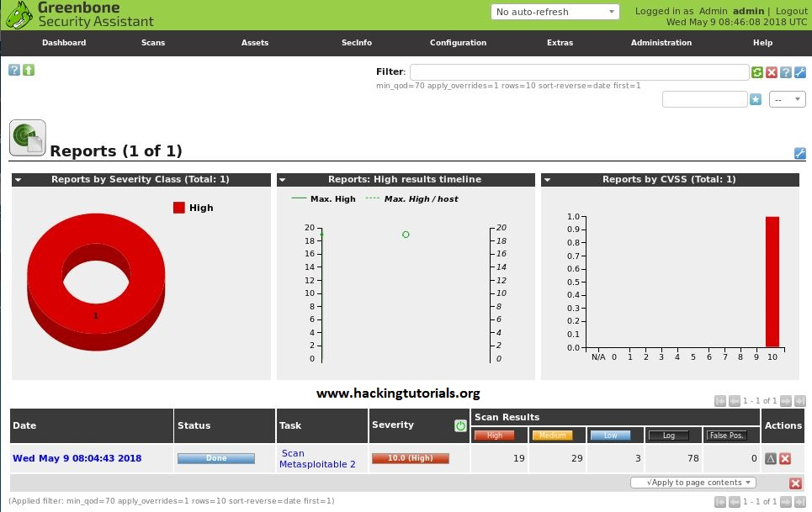Expand Reports by CVSS chart menu arrow

coord(547,180)
